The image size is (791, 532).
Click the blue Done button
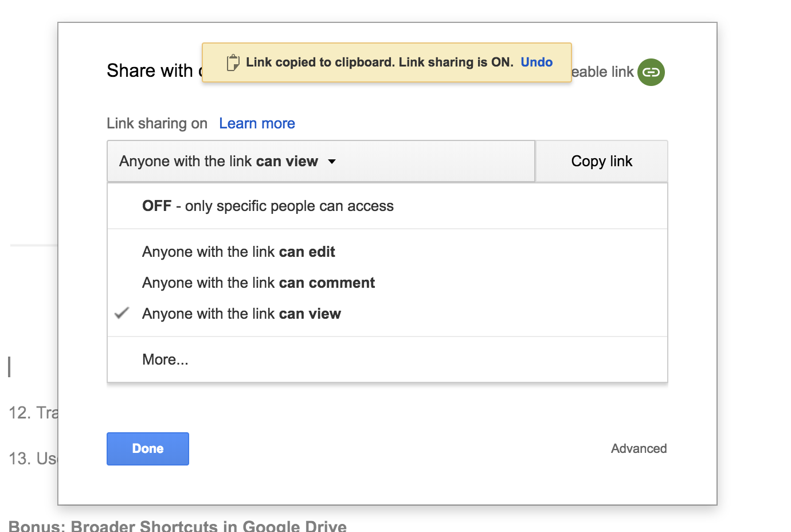148,449
